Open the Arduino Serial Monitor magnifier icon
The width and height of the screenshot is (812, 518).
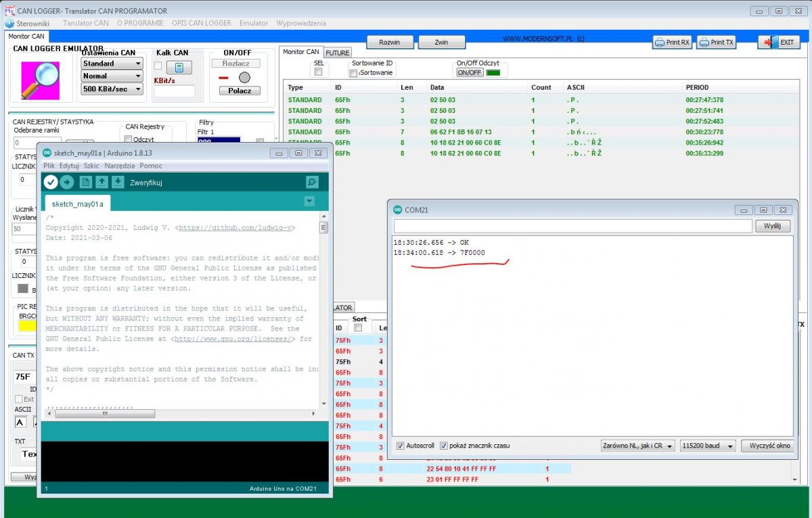coord(312,182)
